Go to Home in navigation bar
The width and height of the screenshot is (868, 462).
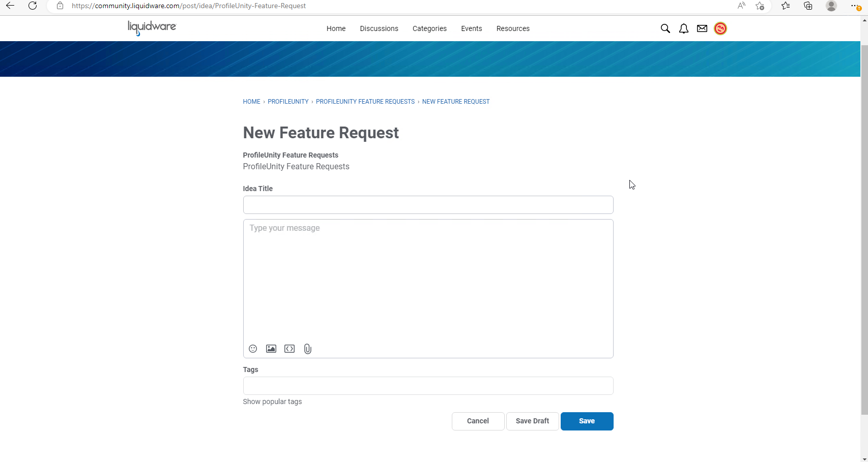[x=336, y=28]
